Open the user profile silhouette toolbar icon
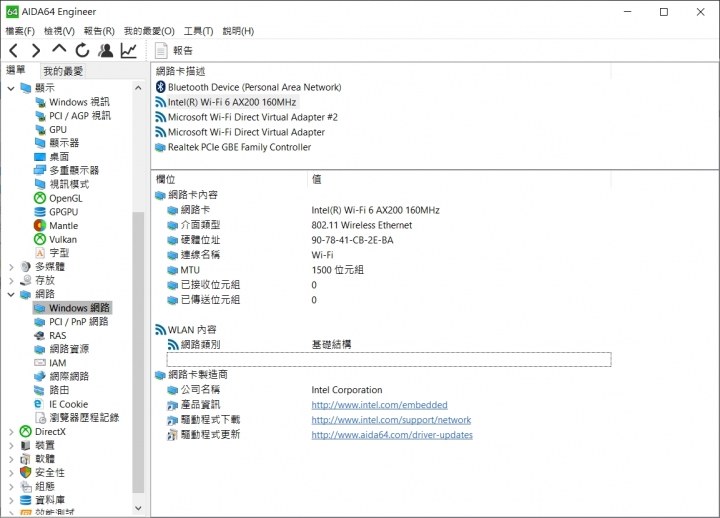 (x=106, y=51)
